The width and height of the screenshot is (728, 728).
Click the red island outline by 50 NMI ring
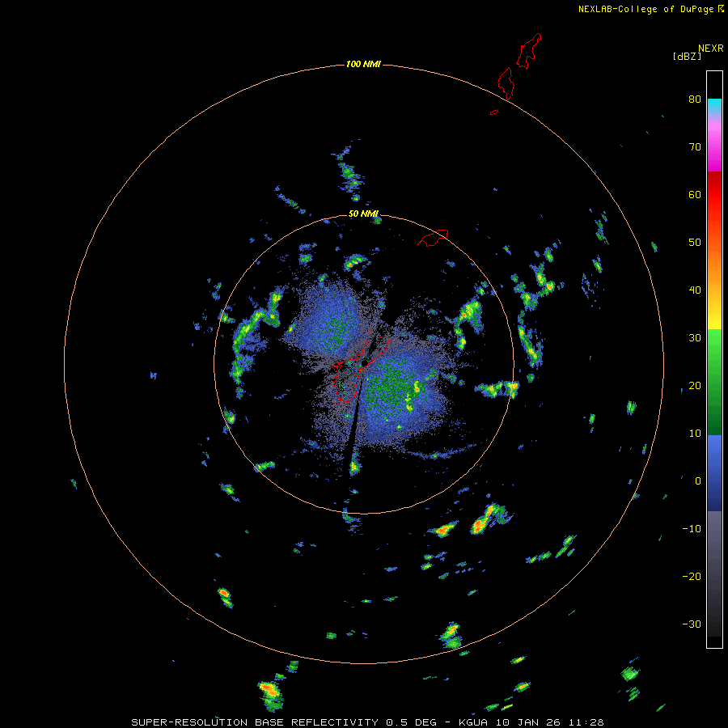(x=433, y=237)
